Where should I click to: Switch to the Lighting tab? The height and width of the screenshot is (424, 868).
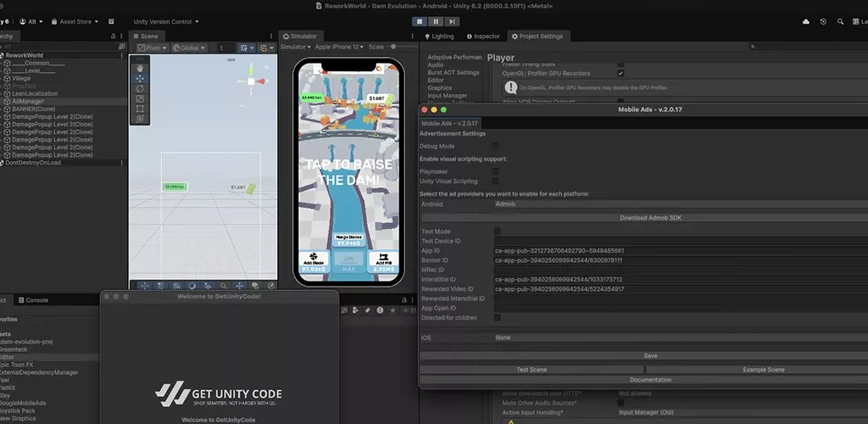point(440,36)
